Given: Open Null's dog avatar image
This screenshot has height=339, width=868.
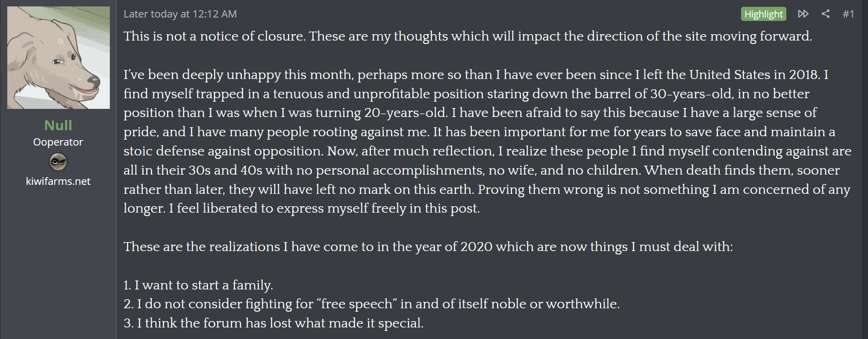Looking at the screenshot, I should (59, 58).
